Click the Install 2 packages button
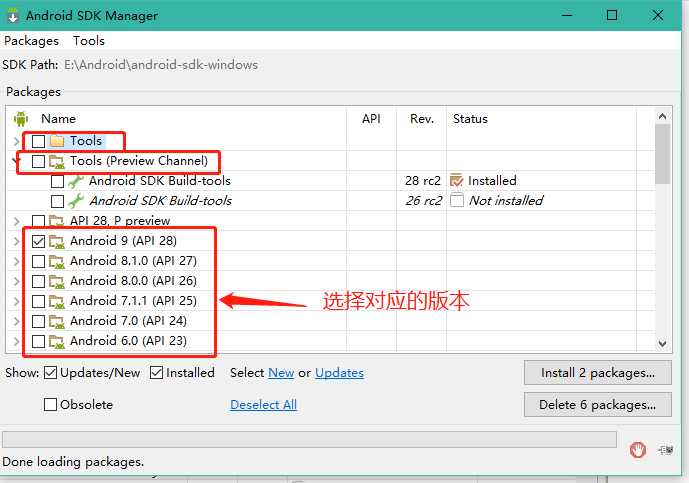Viewport: 689px width, 483px height. click(x=598, y=373)
